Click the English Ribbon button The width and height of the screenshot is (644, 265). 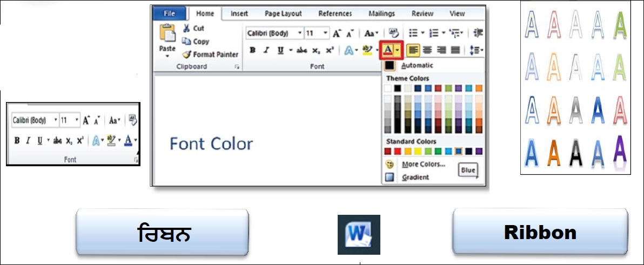pos(540,232)
